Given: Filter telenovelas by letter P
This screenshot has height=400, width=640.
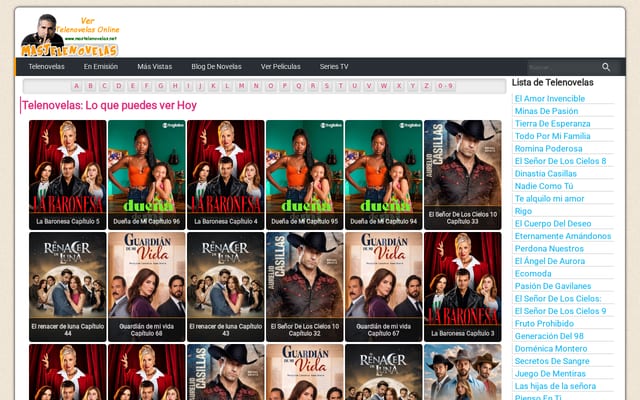Looking at the screenshot, I should coord(284,86).
